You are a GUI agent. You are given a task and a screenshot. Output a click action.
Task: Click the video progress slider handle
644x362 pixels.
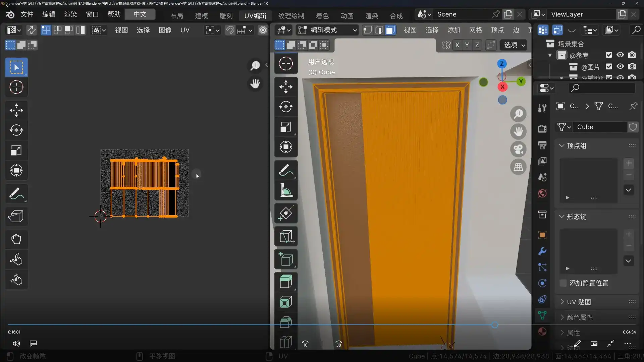coord(494,325)
